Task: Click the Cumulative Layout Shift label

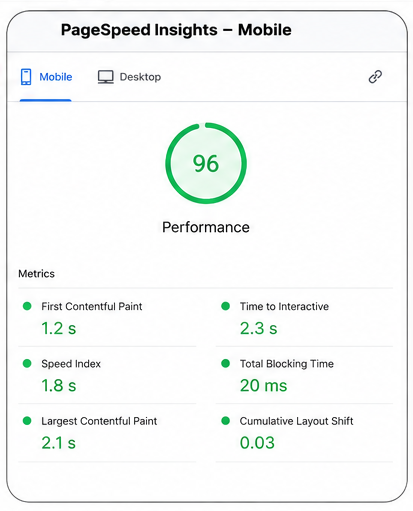Action: pyautogui.click(x=296, y=421)
